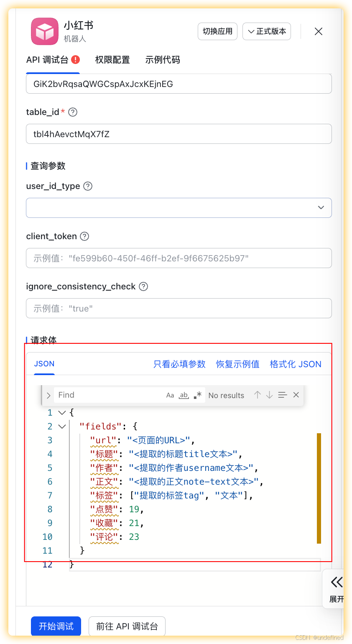Click 只看必填参数 link
The image size is (352, 644).
point(179,364)
